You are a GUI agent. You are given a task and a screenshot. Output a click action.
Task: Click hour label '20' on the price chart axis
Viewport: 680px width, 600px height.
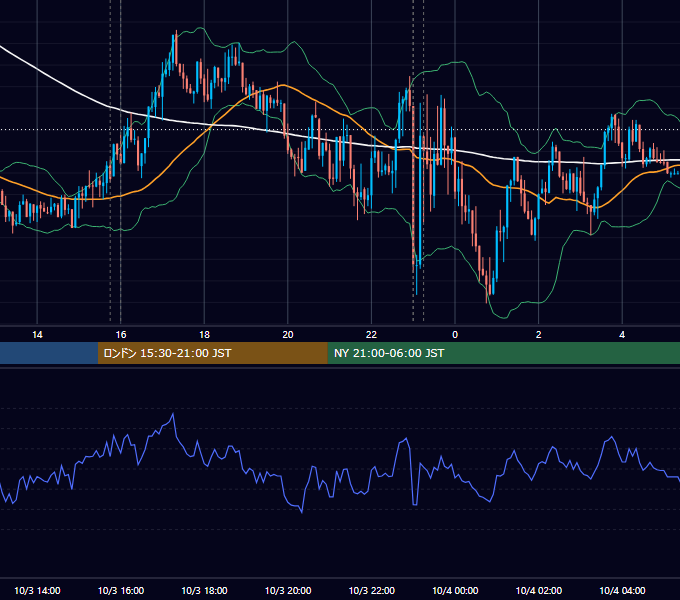pyautogui.click(x=288, y=335)
